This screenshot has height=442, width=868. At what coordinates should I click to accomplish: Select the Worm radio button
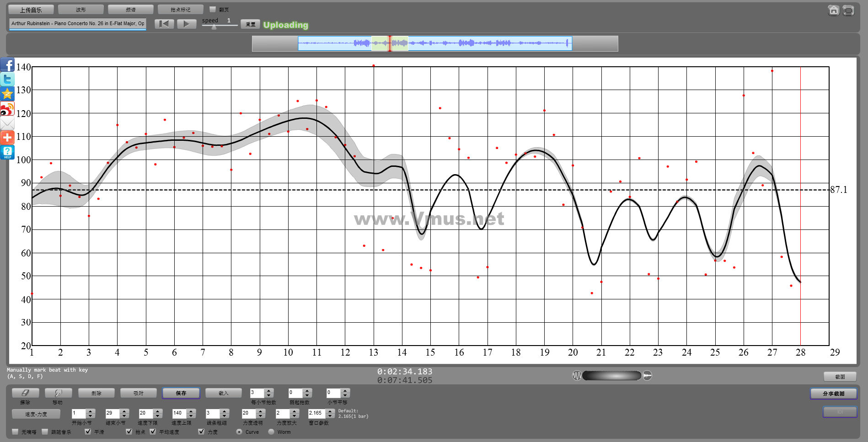(x=271, y=431)
